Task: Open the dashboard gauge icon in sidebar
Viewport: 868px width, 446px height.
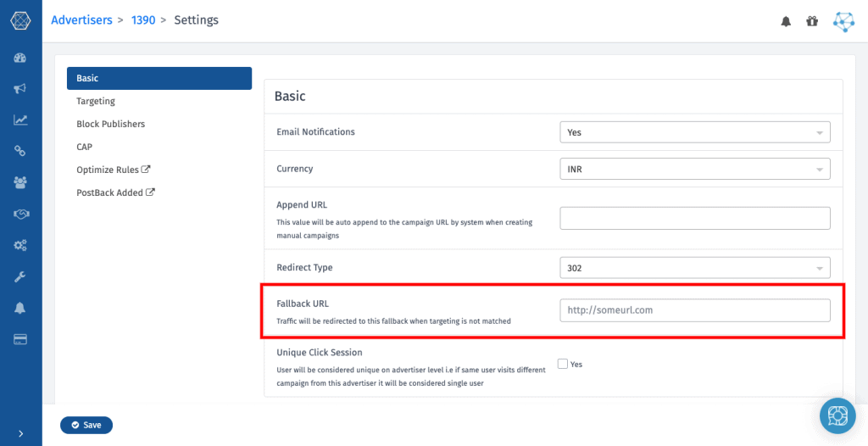Action: (x=20, y=58)
